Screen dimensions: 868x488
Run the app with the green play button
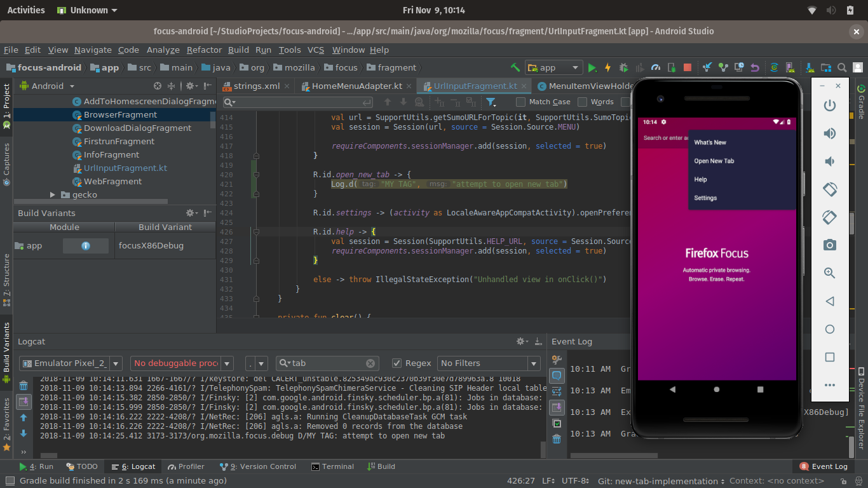tap(592, 68)
